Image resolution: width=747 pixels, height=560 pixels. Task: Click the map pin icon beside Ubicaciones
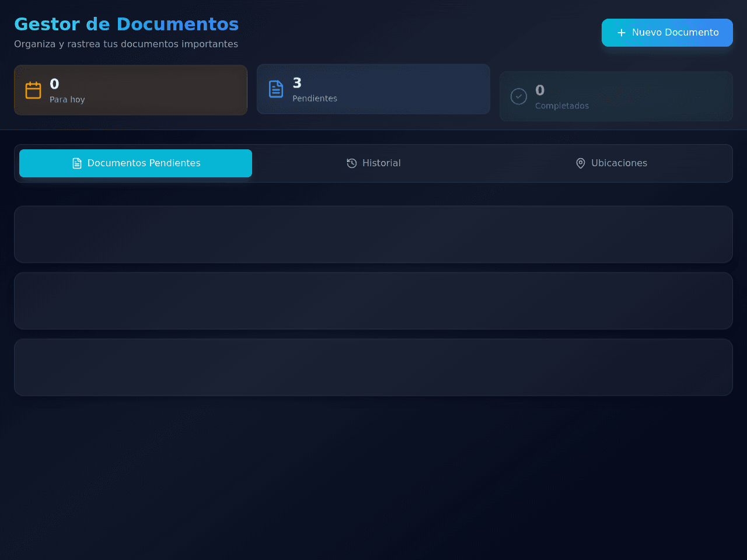tap(581, 163)
